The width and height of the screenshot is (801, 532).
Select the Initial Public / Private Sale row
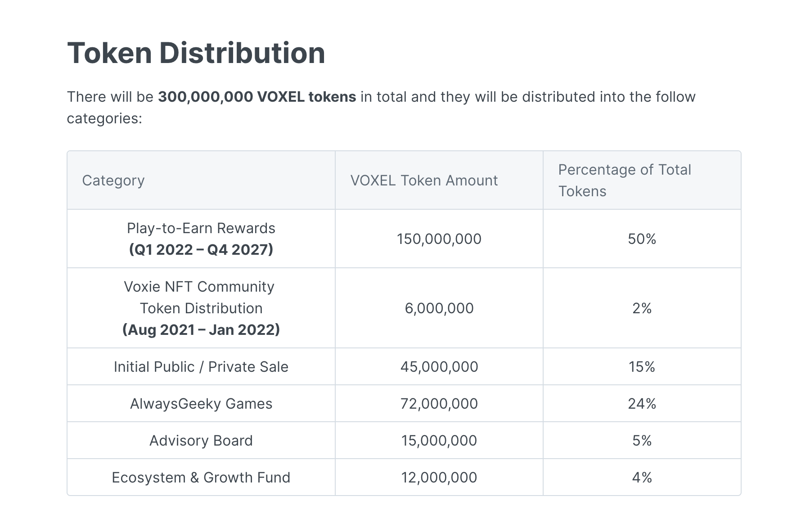click(x=201, y=366)
